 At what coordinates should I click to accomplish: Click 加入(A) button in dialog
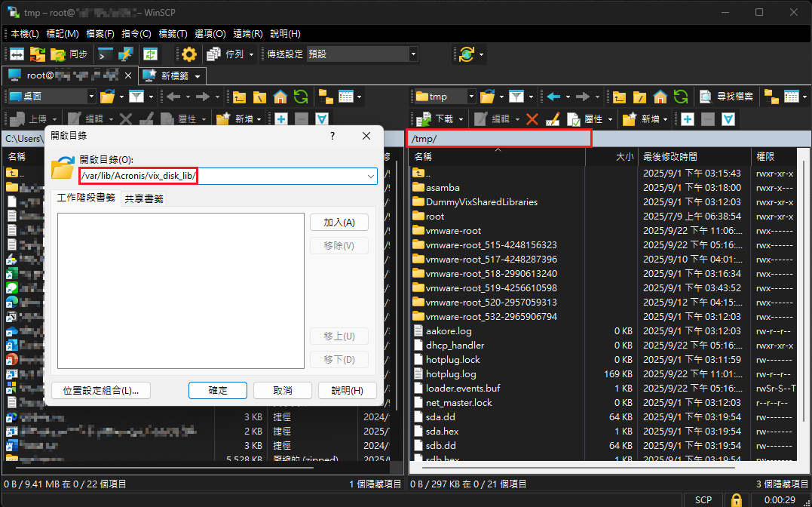tap(339, 223)
